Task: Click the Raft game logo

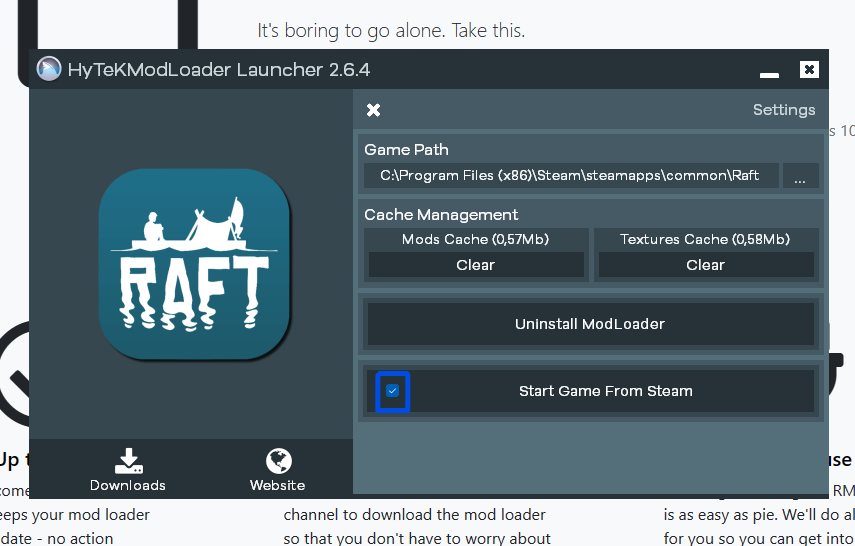Action: point(194,264)
